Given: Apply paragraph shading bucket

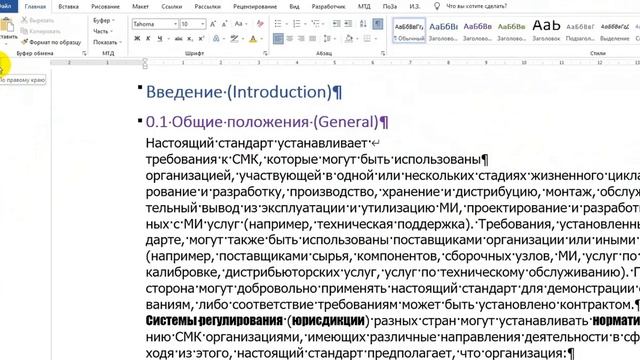Looking at the screenshot, I should [x=349, y=39].
